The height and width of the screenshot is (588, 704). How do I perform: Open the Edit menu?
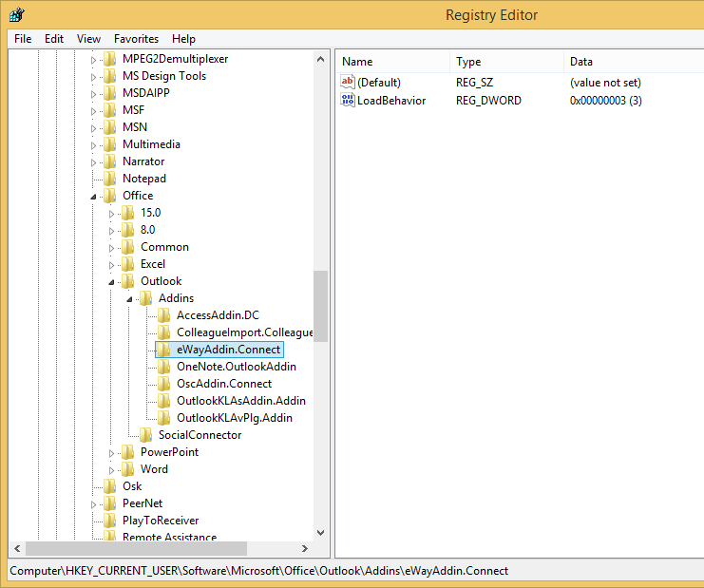54,39
